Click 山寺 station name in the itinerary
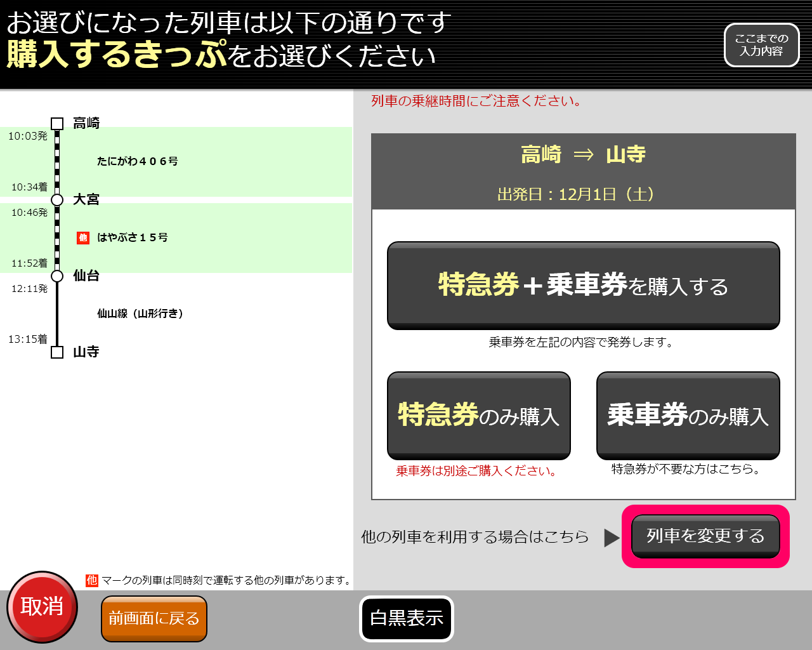The height and width of the screenshot is (650, 812). [86, 352]
